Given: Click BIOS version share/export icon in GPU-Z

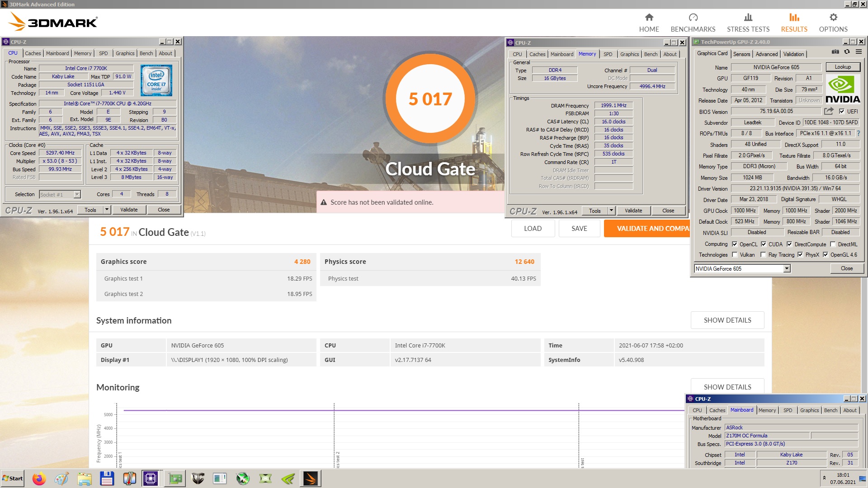Looking at the screenshot, I should 829,111.
